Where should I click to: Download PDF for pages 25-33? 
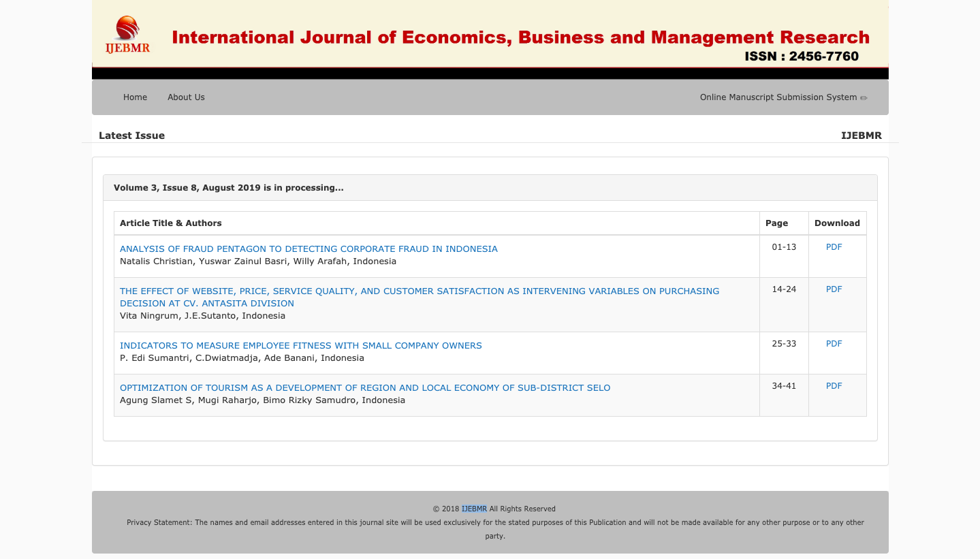[x=834, y=344]
